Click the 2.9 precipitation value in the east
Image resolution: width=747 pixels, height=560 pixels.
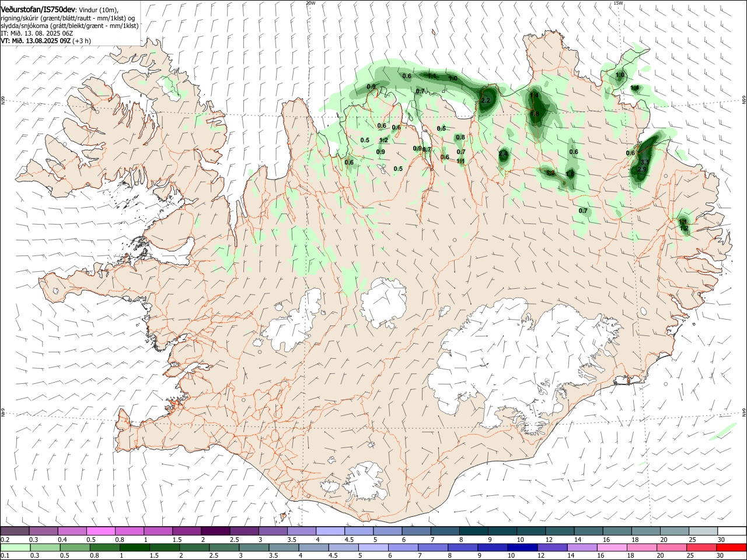[642, 169]
